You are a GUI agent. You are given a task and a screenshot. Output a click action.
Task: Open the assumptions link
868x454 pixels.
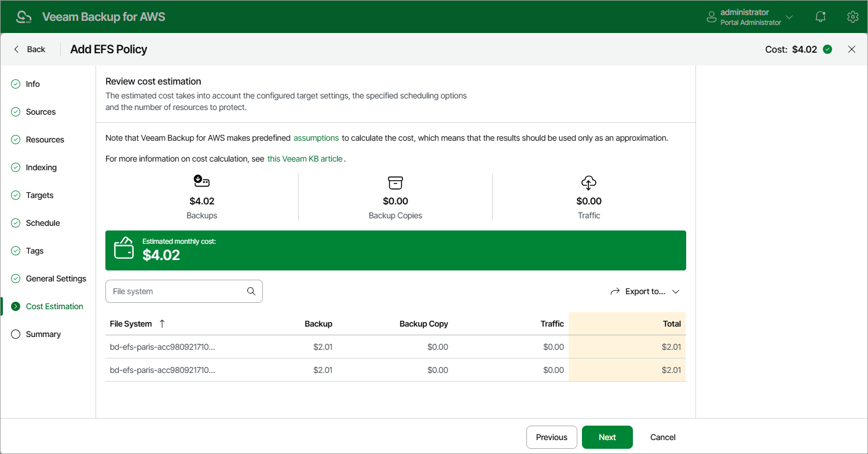pyautogui.click(x=316, y=138)
